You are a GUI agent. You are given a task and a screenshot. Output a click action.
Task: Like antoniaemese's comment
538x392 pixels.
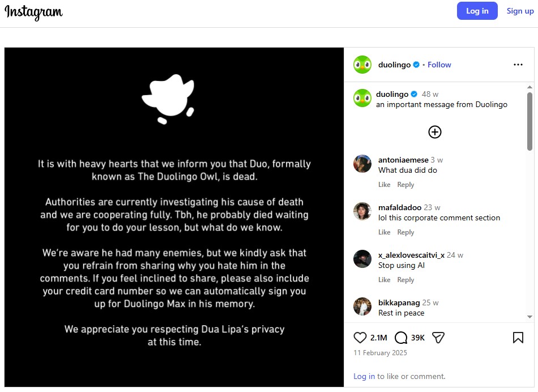tap(384, 185)
